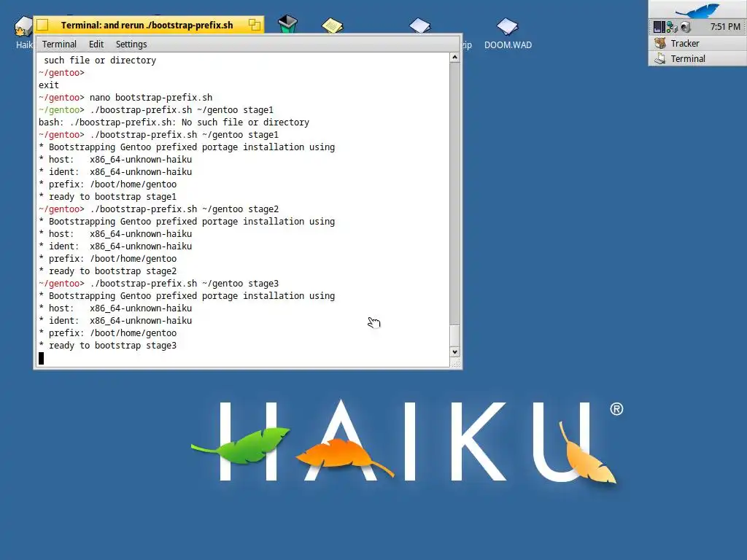The height and width of the screenshot is (560, 747).
Task: Click the 'No such file or directory' bash error
Action: (174, 122)
